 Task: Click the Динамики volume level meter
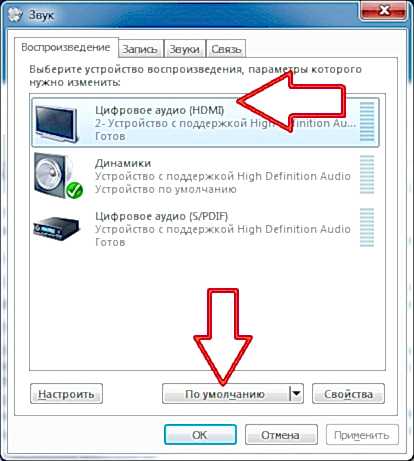[367, 175]
